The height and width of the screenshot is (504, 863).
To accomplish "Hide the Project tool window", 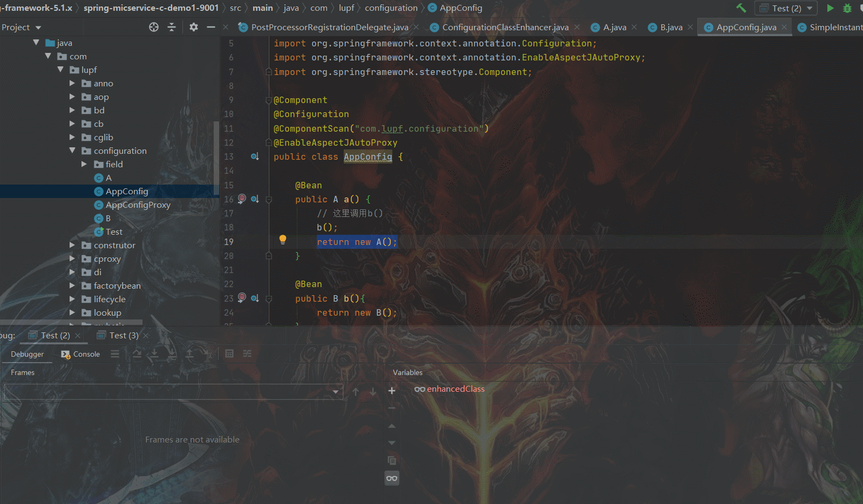I will click(211, 27).
